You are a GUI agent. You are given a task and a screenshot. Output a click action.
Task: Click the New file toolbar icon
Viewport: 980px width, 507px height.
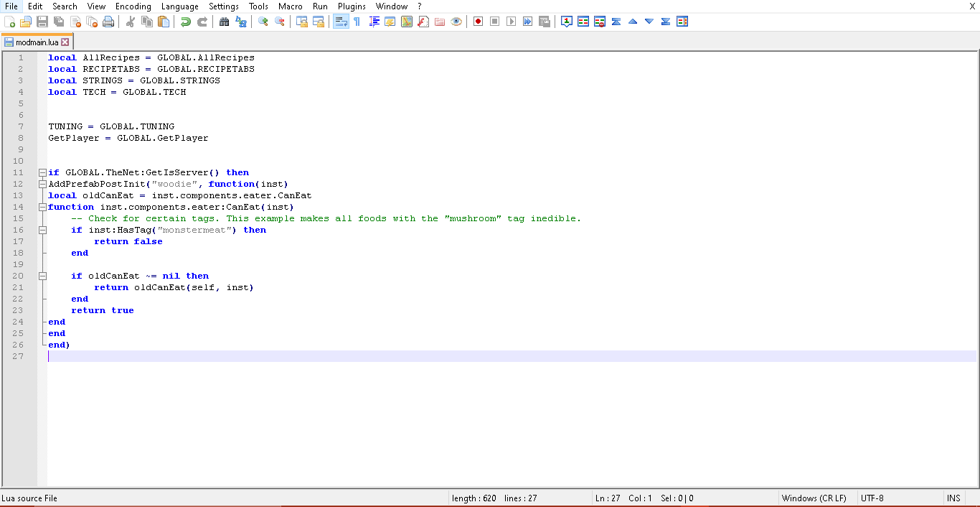tap(9, 22)
